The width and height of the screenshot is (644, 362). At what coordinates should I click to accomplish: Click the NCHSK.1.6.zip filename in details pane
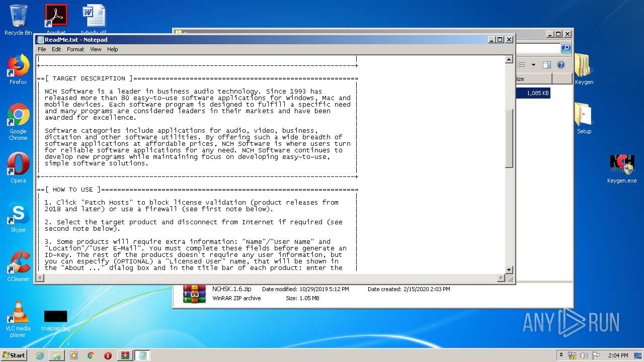231,289
